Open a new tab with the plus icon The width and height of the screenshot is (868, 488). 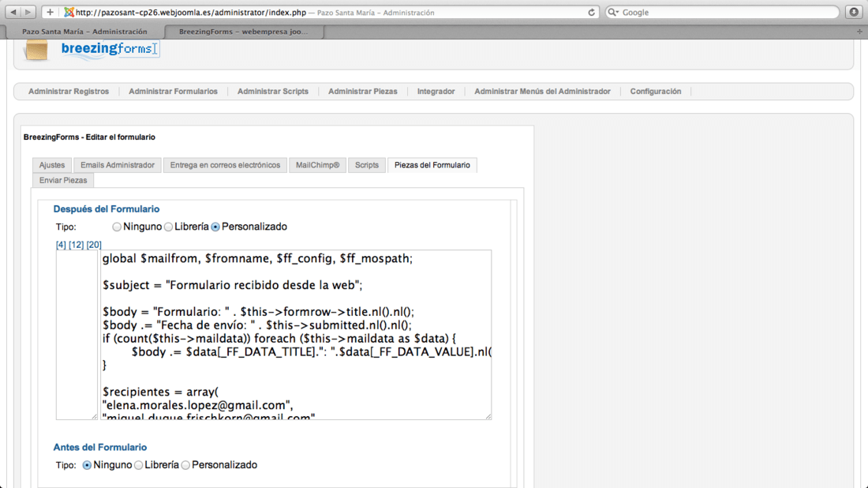tap(859, 32)
